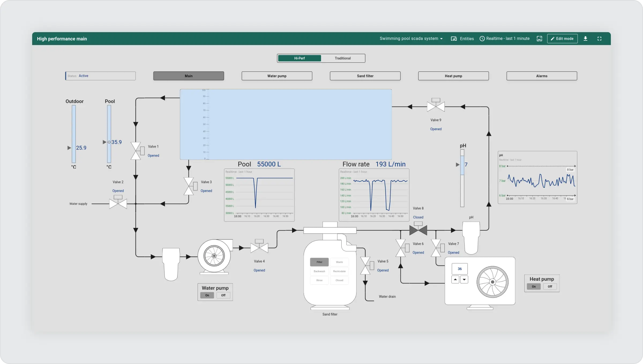Viewport: 643px width, 364px height.
Task: Click the Valve 2 water supply valve
Action: pyautogui.click(x=118, y=203)
